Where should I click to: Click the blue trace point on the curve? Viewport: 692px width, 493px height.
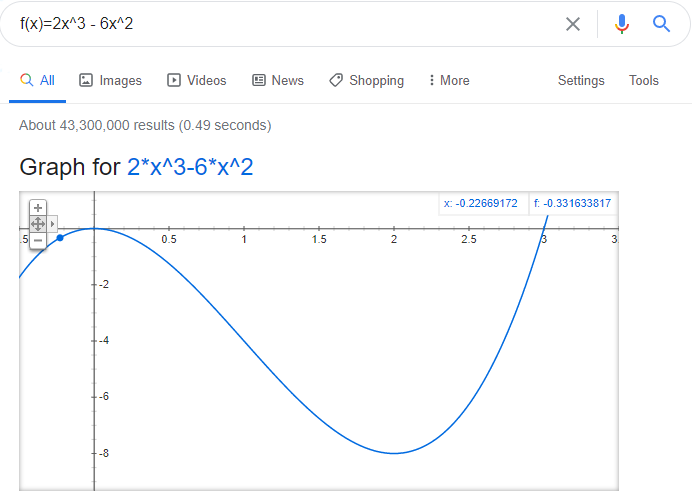coord(60,238)
